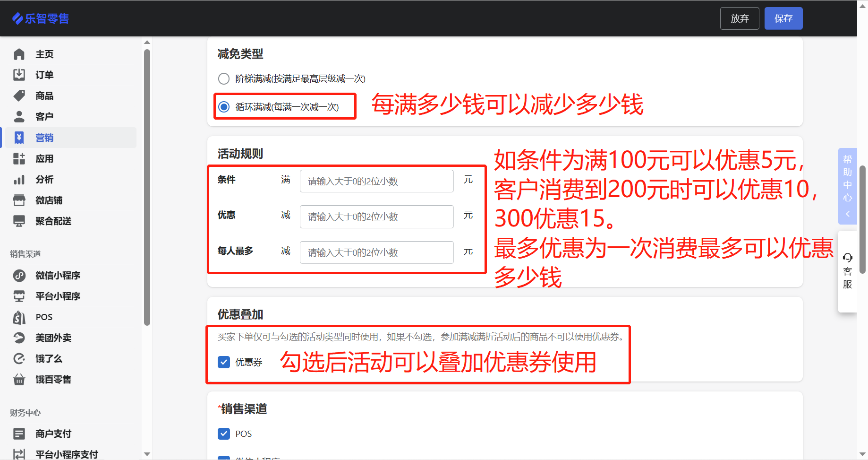Click the 饿百零售 sidebar text
The image size is (868, 460).
point(53,379)
